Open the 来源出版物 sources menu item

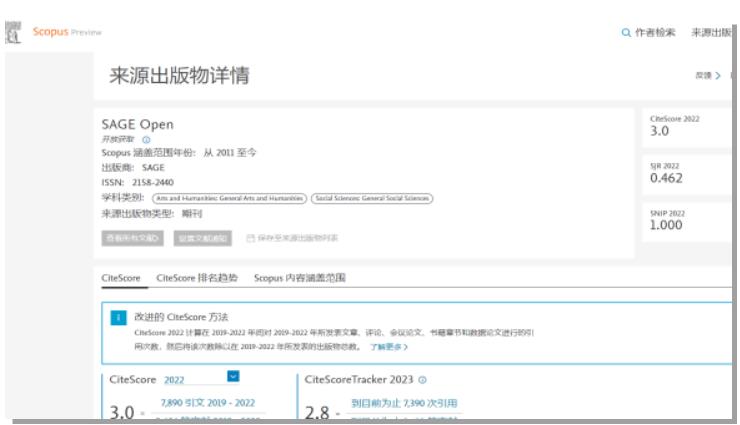pos(711,32)
